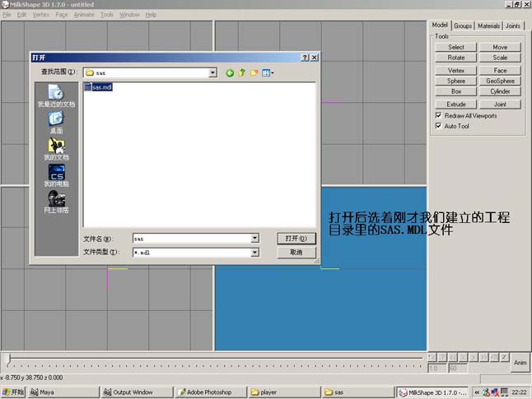Go up one folder level icon

[x=242, y=72]
